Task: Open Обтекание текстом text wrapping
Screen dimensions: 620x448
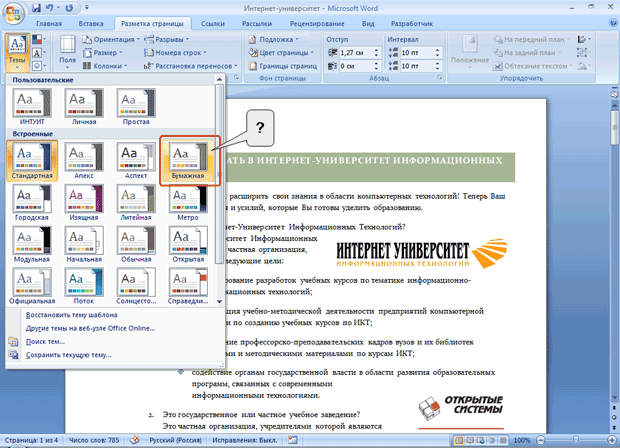Action: point(533,66)
